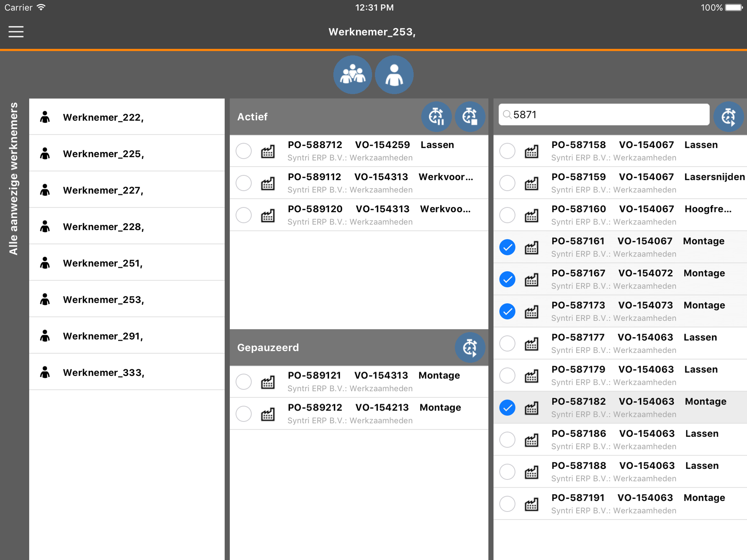Click factory icon of PO-589120

pyautogui.click(x=268, y=215)
